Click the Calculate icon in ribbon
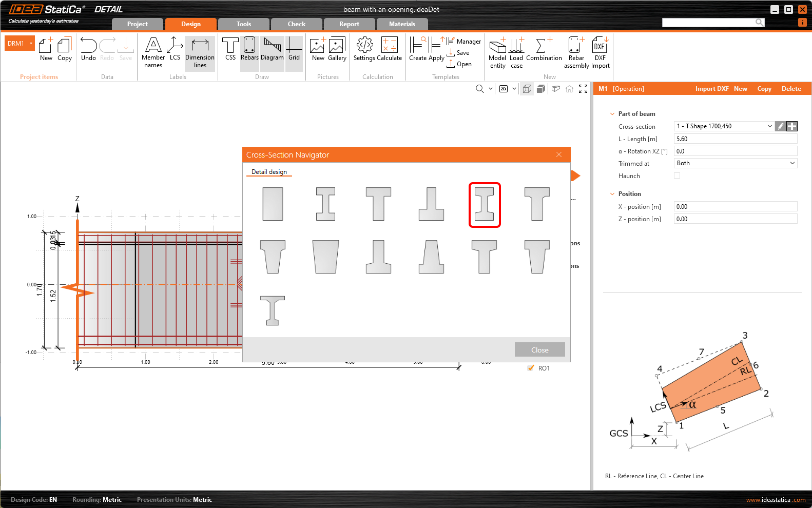Viewport: 812px width, 508px height. click(389, 49)
